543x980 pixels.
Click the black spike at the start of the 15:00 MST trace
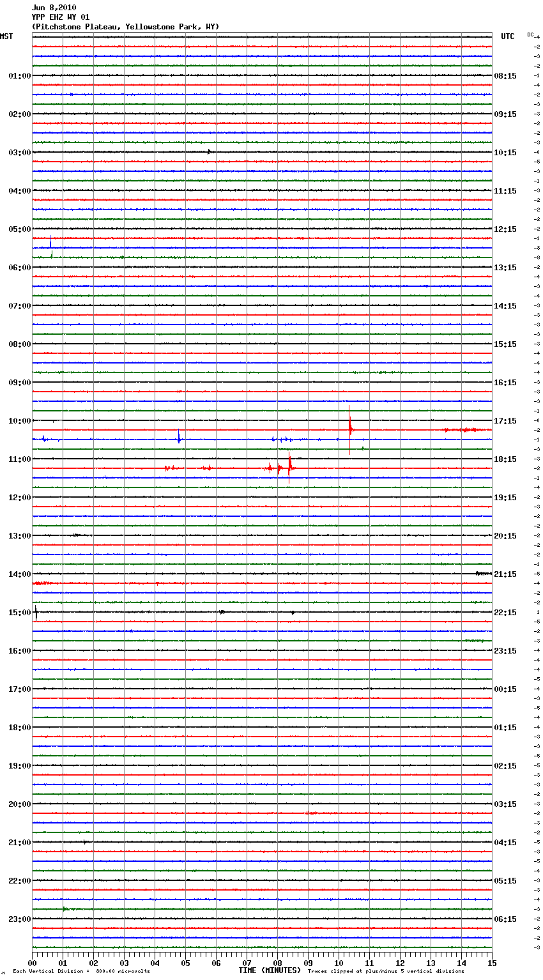(x=36, y=613)
